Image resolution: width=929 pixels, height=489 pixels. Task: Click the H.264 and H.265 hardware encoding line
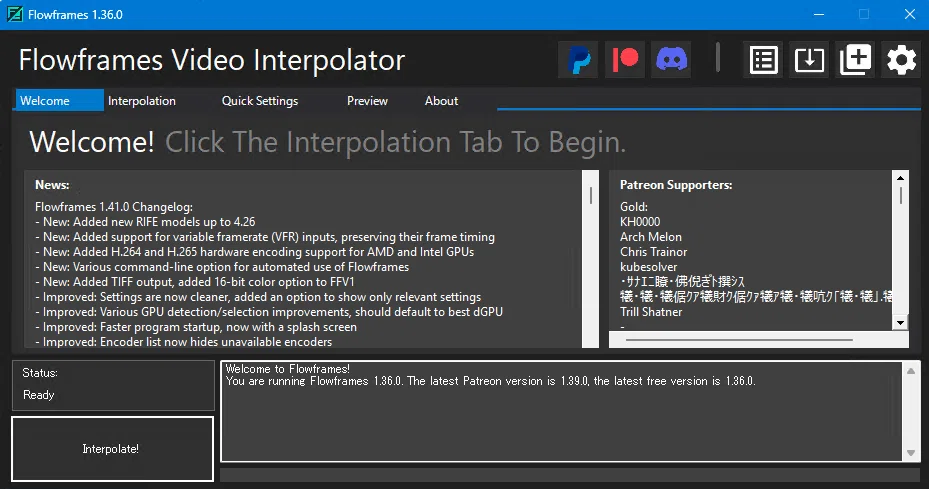(255, 252)
